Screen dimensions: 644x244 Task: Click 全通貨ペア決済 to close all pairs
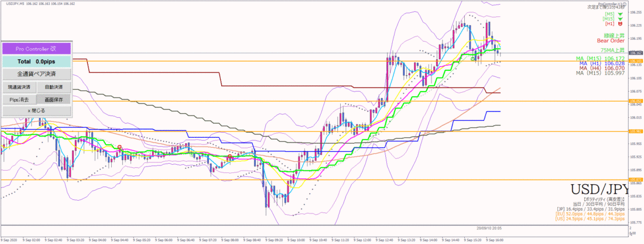tap(37, 74)
